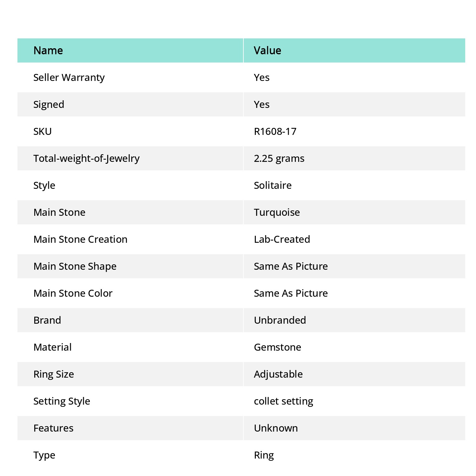Select the Main Stone label
The height and width of the screenshot is (476, 476).
pos(59,212)
